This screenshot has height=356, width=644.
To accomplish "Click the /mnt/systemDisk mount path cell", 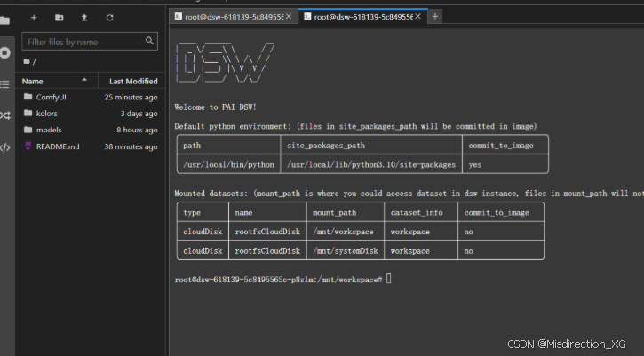I will pyautogui.click(x=345, y=251).
